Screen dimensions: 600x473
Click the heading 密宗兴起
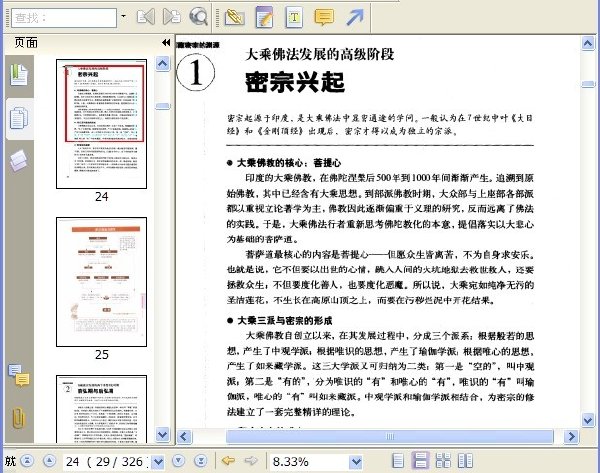coord(295,82)
